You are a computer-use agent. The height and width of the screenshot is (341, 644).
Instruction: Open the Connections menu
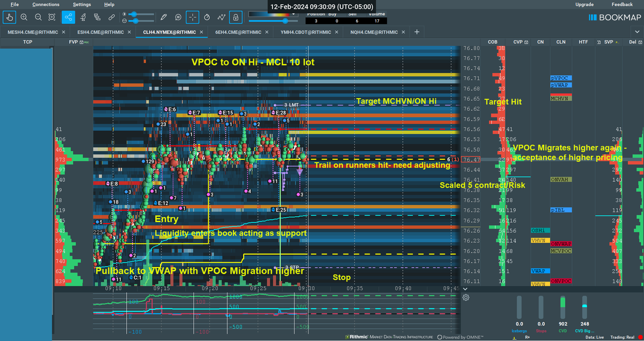click(46, 4)
